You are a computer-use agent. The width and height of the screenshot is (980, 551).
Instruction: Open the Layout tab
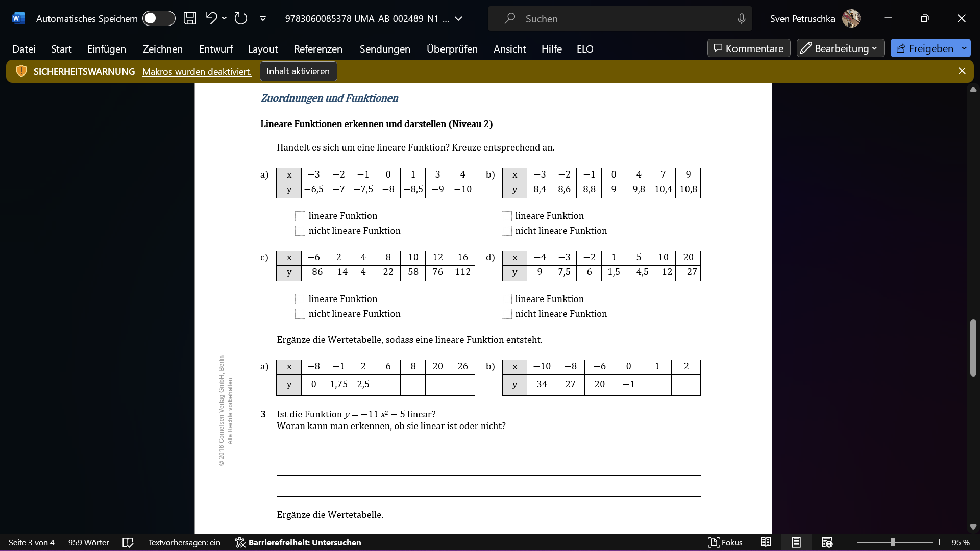coord(263,48)
